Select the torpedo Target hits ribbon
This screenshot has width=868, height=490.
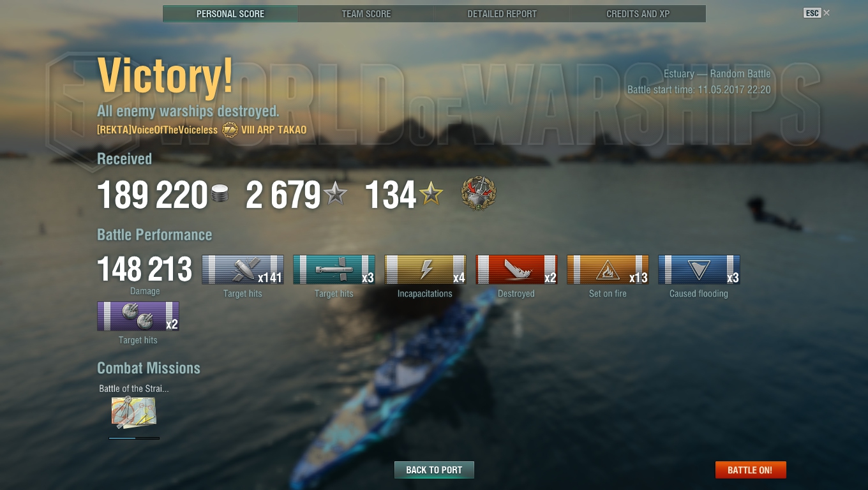pyautogui.click(x=334, y=269)
